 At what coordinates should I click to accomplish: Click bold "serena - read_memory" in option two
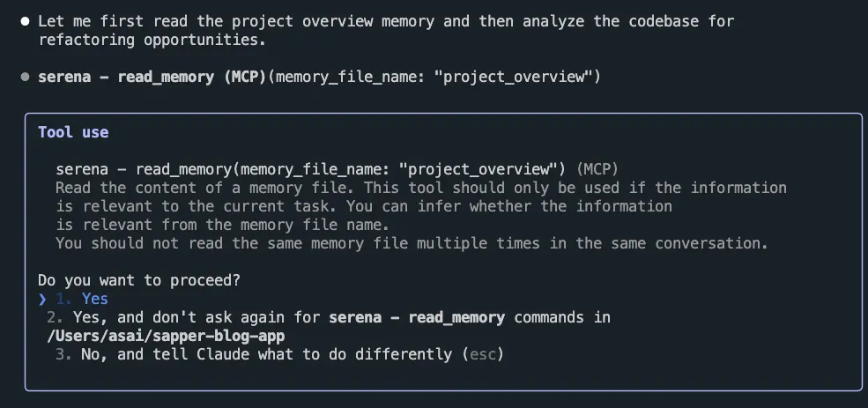pyautogui.click(x=417, y=318)
